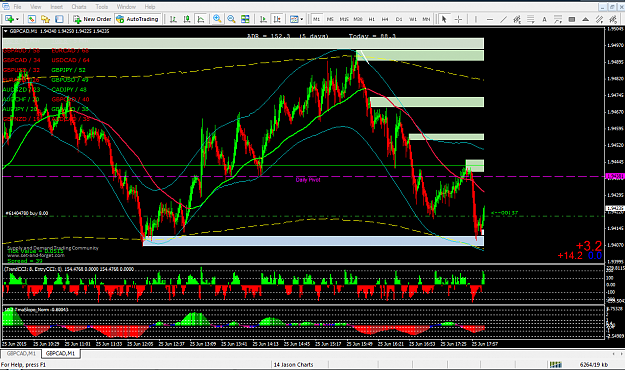Open the Market Watch panel icon
Screen dimensions: 625x370
tap(32, 19)
